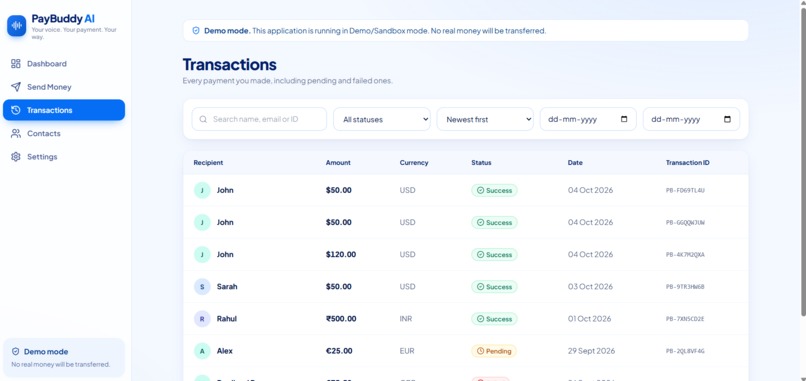Click USD currency in Sarah's row
The width and height of the screenshot is (806, 381).
[x=408, y=286]
